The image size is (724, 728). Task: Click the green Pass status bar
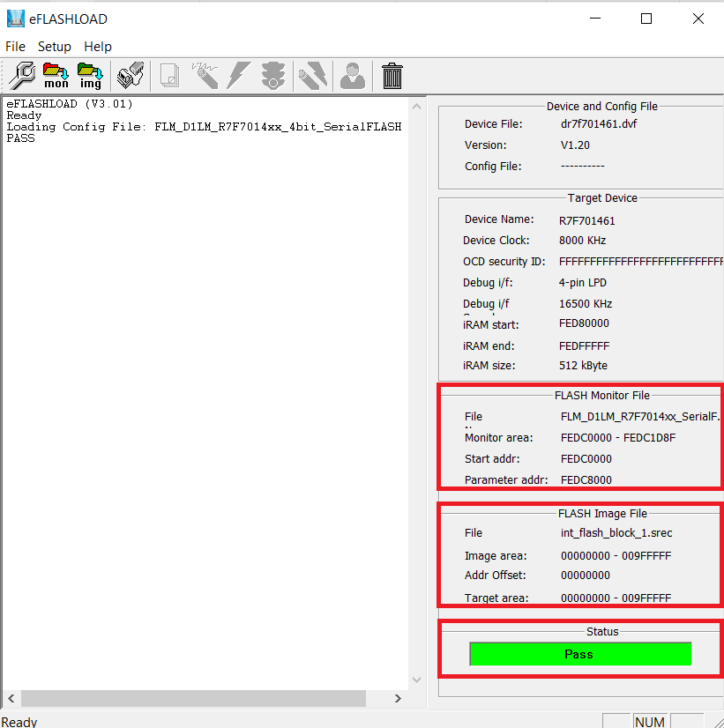tap(580, 654)
